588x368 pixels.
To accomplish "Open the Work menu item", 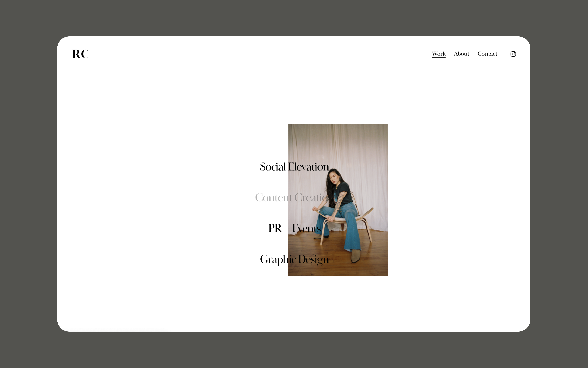I will pos(439,54).
